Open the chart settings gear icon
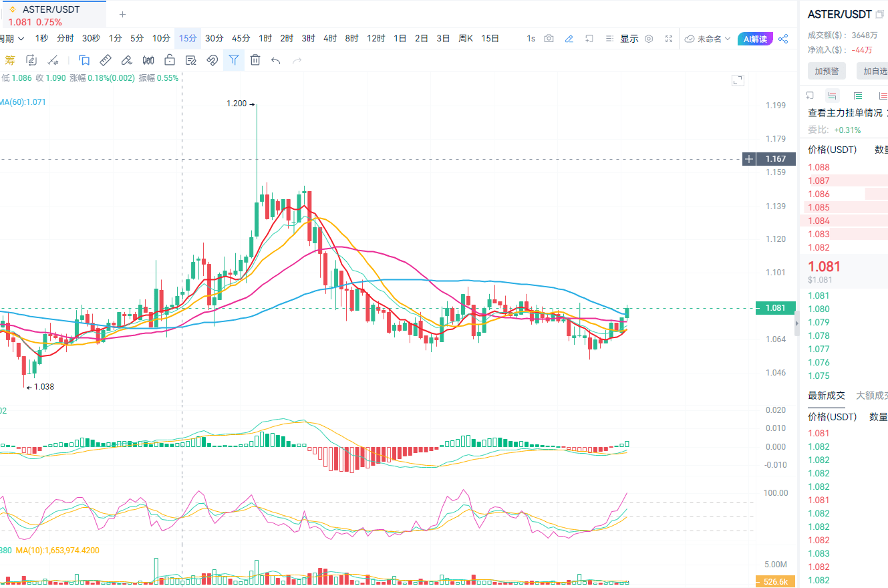The width and height of the screenshot is (888, 588). (x=648, y=39)
